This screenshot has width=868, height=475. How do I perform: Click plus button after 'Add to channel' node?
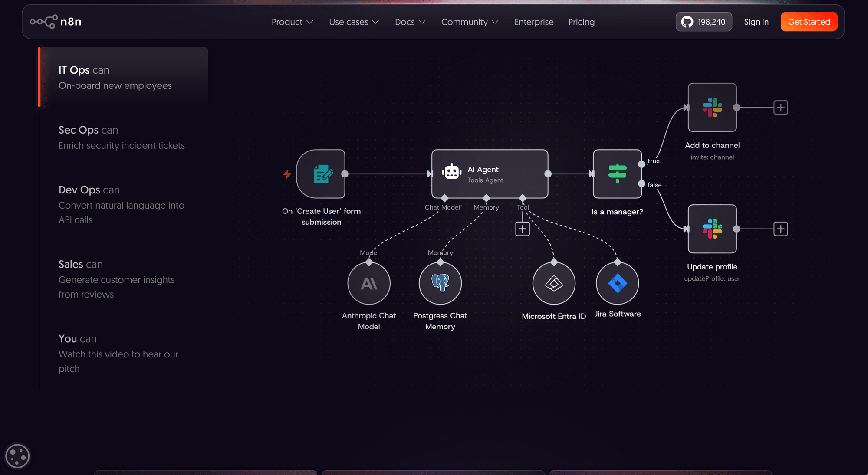[780, 108]
